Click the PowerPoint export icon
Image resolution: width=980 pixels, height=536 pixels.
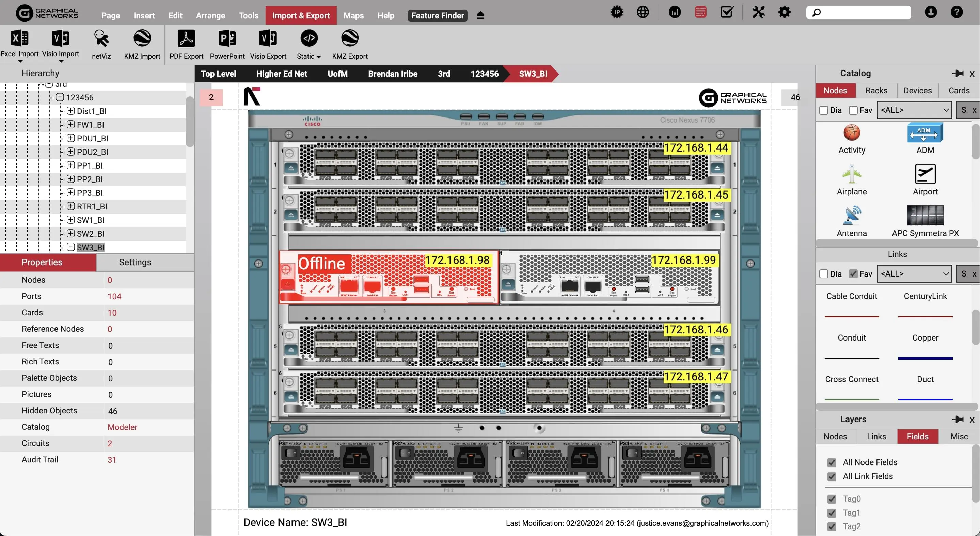[227, 38]
